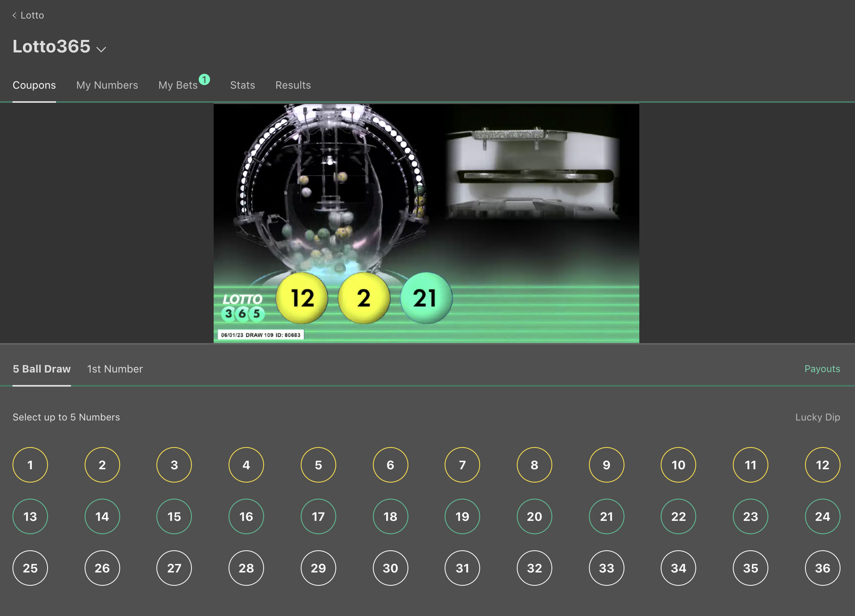Switch to the My Numbers tab
The image size is (855, 616).
pos(107,85)
